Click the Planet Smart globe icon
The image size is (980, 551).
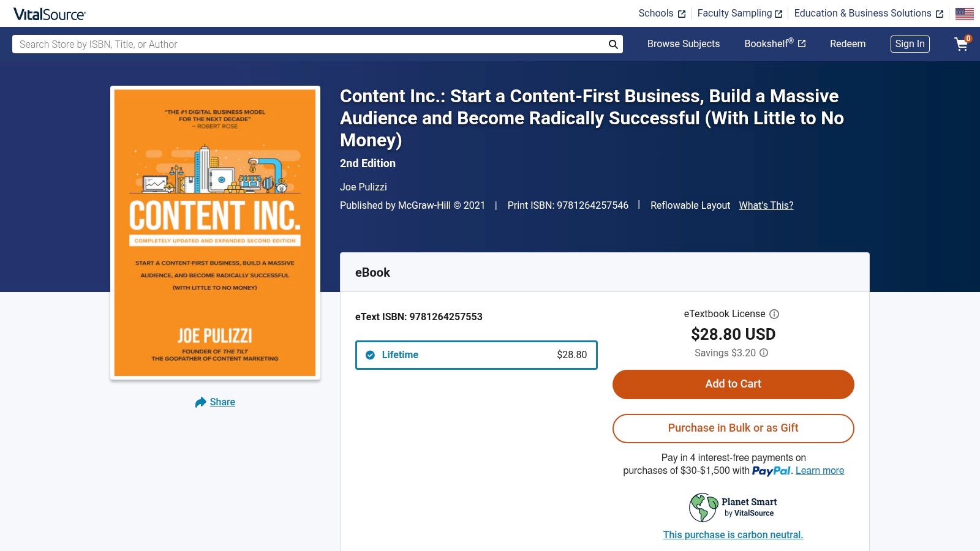[x=702, y=506]
